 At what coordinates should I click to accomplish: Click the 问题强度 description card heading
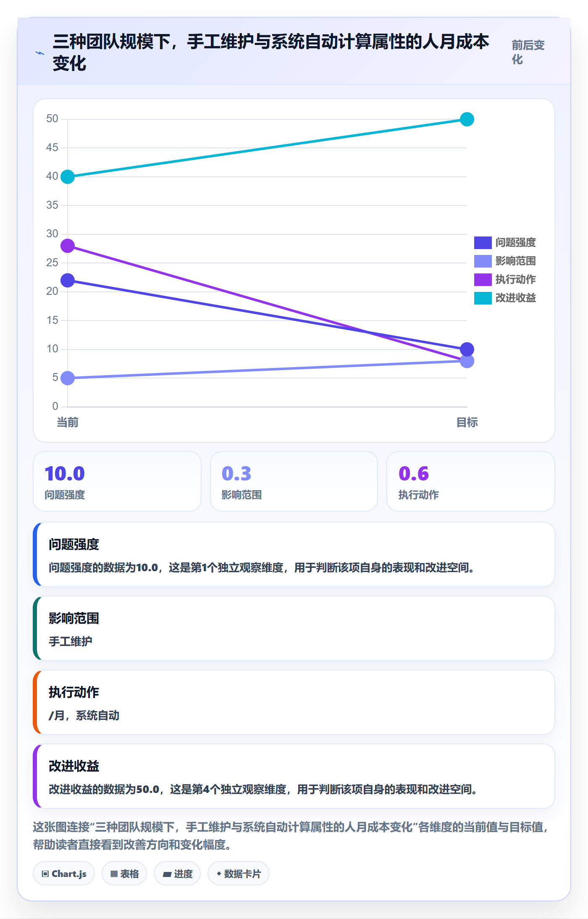pyautogui.click(x=74, y=544)
